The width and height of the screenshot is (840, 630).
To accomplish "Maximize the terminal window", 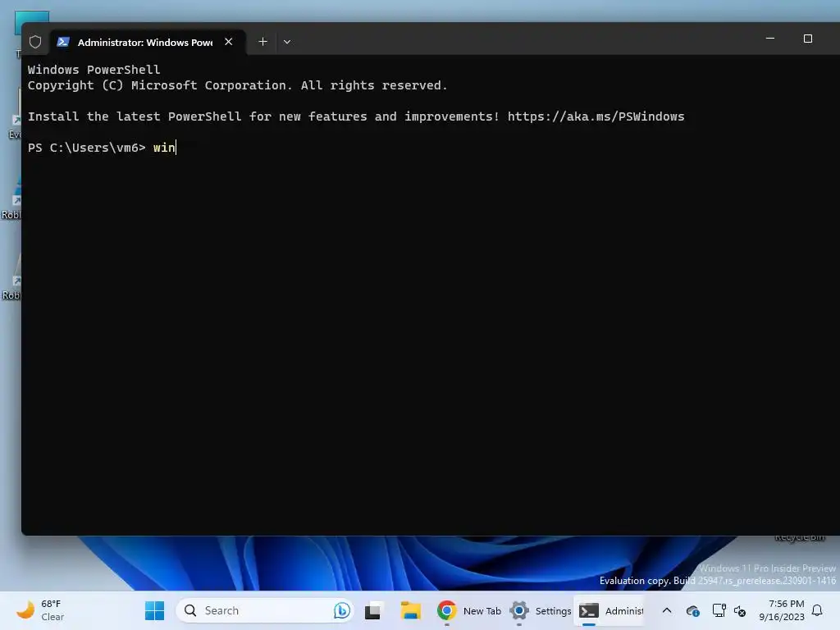I will point(808,39).
